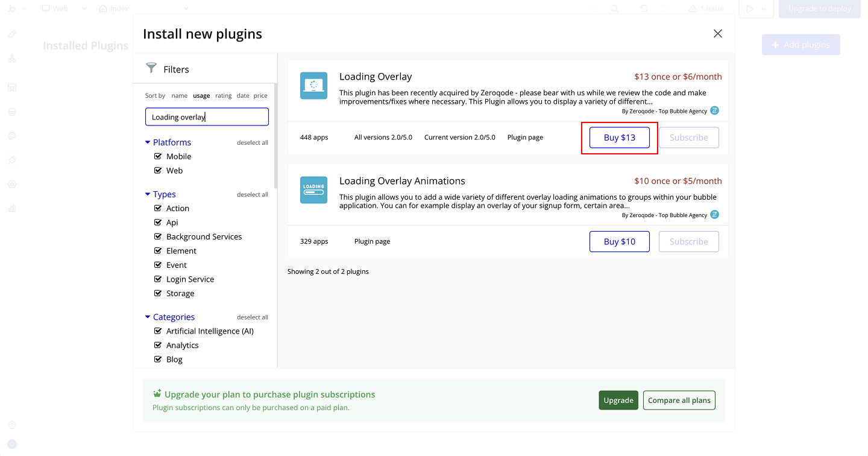Close the Install new plugins dialog
The width and height of the screenshot is (868, 456).
[717, 34]
